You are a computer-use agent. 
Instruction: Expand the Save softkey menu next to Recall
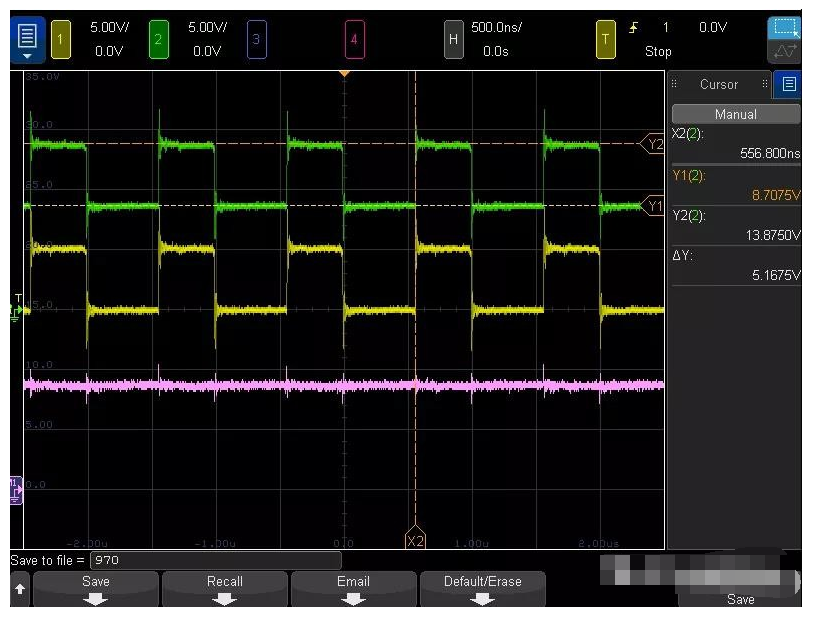click(96, 589)
